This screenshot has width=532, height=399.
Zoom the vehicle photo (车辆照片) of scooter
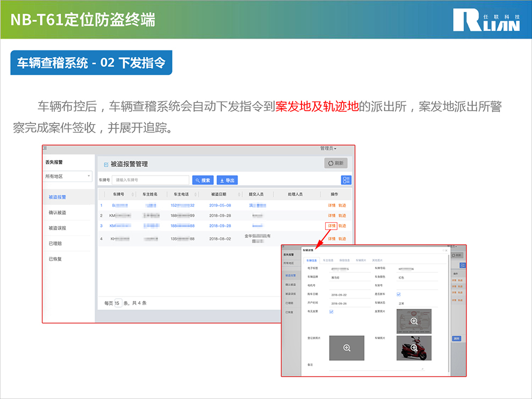click(x=414, y=348)
